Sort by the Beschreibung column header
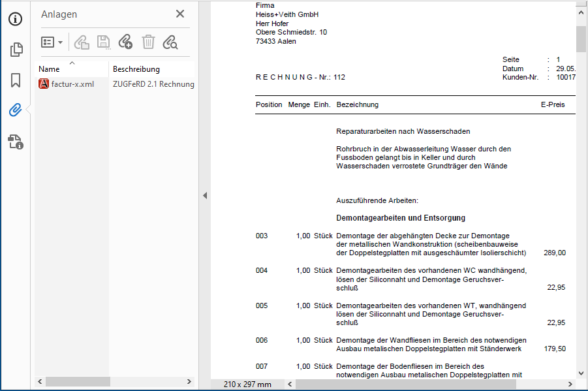The height and width of the screenshot is (391, 588). coord(136,69)
